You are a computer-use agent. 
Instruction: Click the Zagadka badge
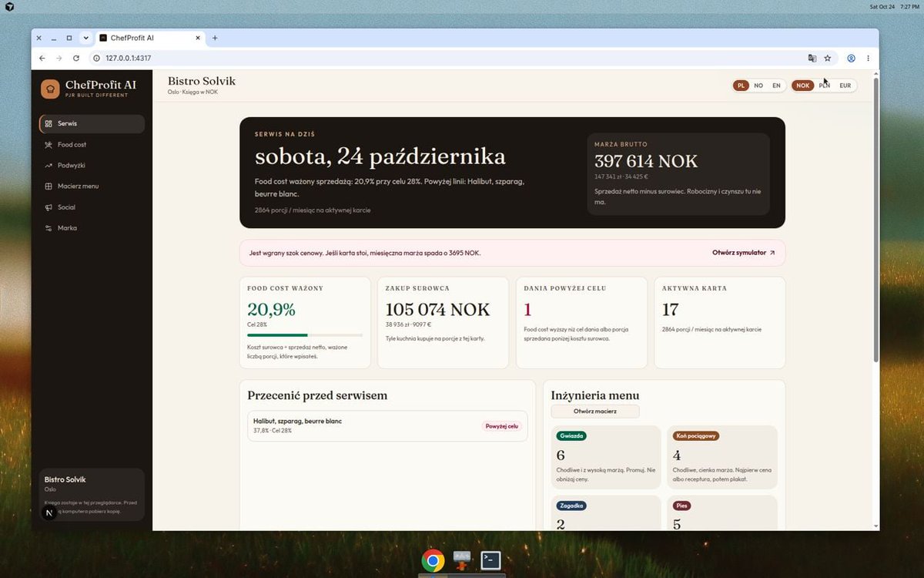(571, 506)
